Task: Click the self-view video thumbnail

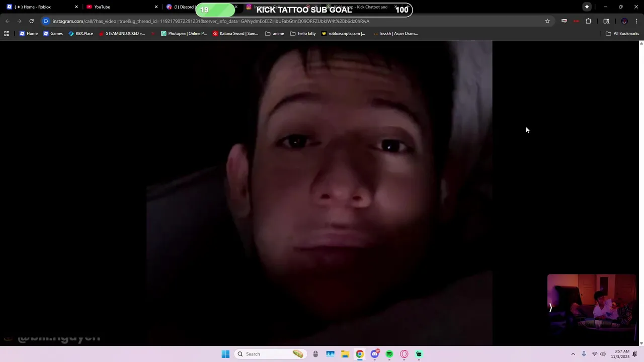Action: point(592,308)
